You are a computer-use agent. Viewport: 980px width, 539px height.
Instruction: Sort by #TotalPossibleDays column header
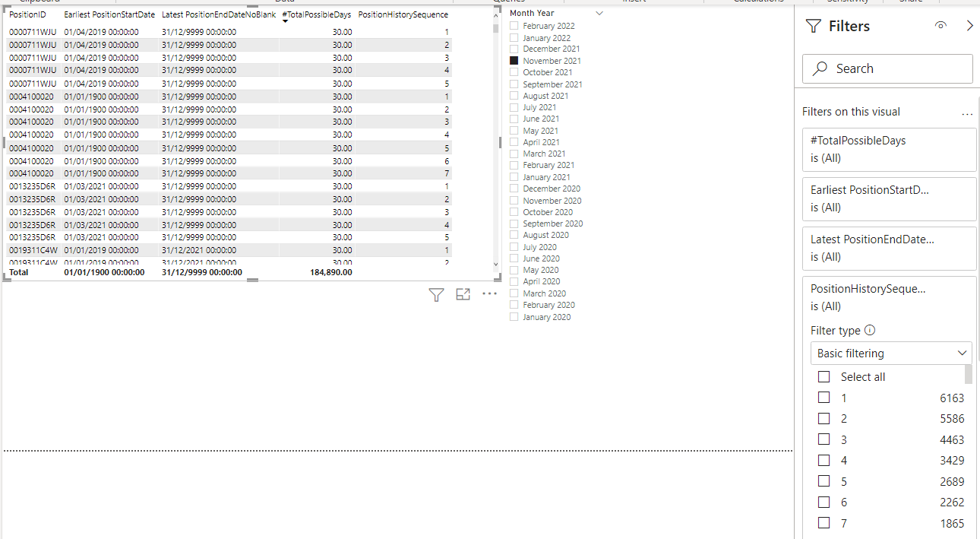coord(317,14)
